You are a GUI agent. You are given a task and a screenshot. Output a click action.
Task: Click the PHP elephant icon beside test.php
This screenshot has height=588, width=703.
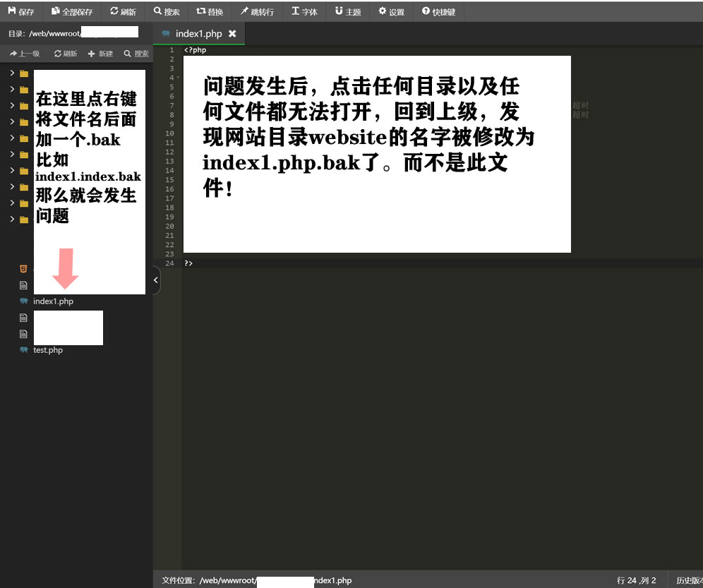tap(24, 350)
